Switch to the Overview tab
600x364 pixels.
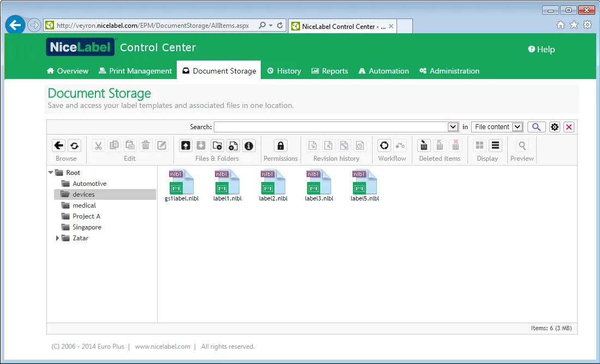[68, 71]
